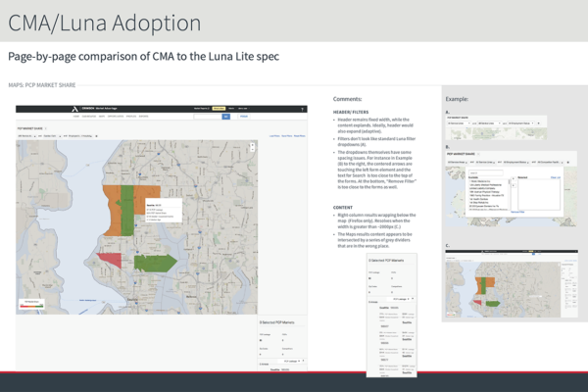Open the HOME navigation item
This screenshot has width=588, height=392.
(x=76, y=117)
